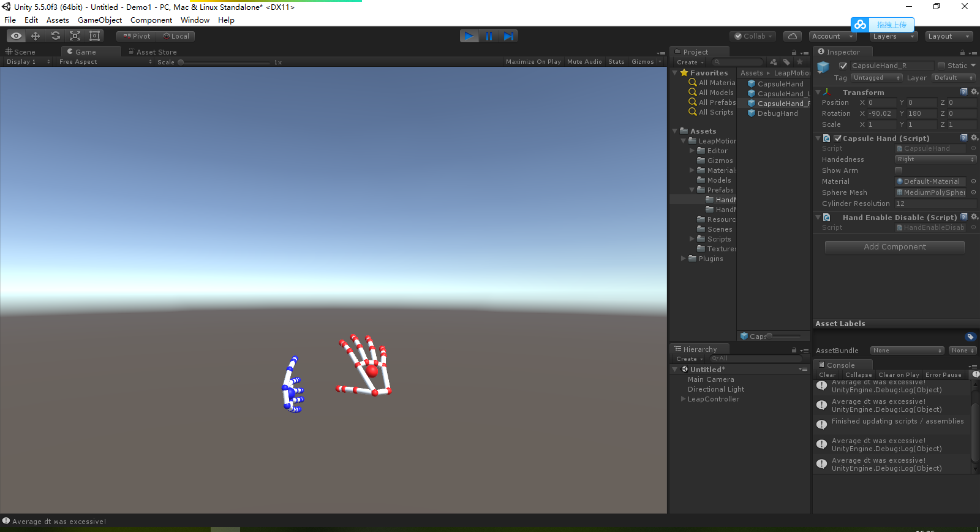Click the Project search by type icon
This screenshot has width=980, height=532.
(x=774, y=62)
